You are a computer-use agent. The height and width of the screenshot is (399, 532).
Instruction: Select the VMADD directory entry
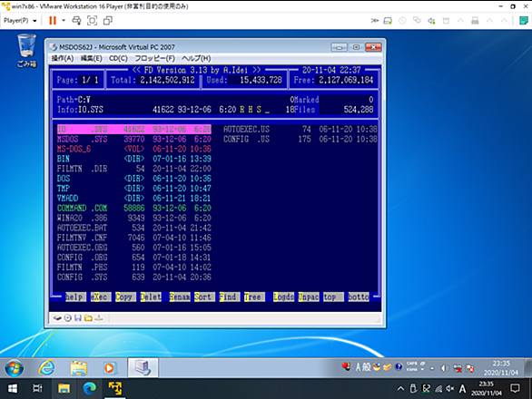point(134,198)
